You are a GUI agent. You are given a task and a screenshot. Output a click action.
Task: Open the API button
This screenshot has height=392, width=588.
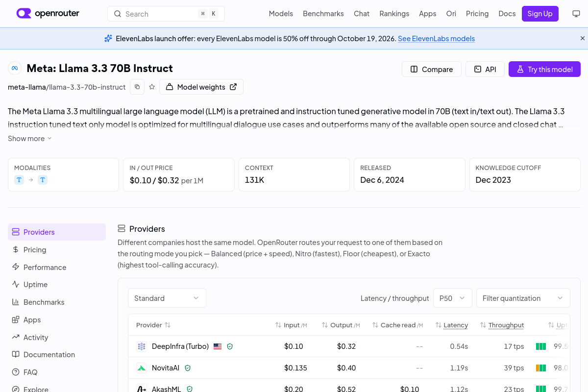pyautogui.click(x=485, y=69)
